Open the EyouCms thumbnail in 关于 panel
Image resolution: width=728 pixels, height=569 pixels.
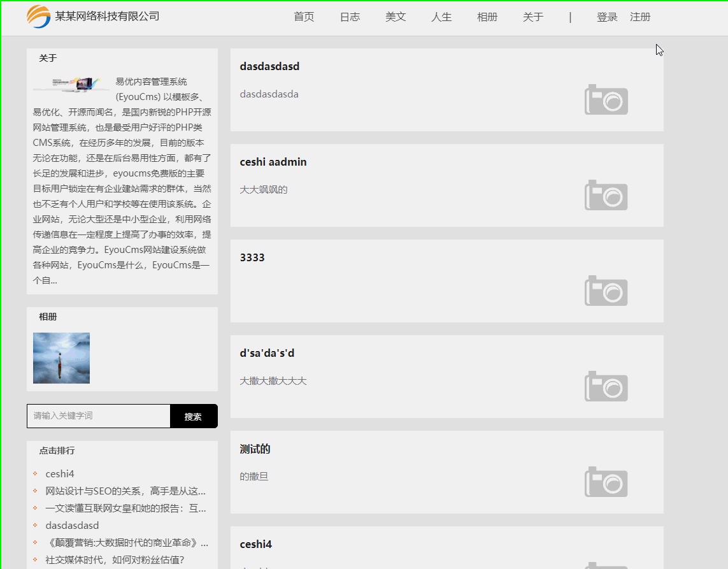[71, 85]
